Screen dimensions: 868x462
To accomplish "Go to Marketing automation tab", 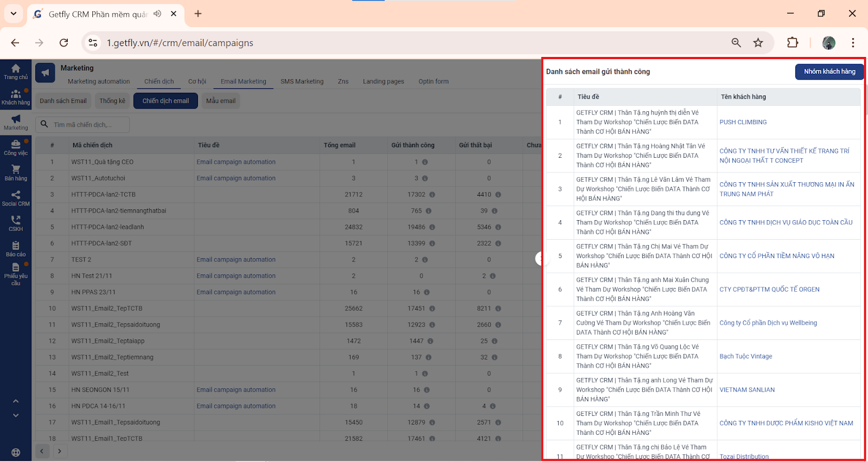I will [x=99, y=81].
